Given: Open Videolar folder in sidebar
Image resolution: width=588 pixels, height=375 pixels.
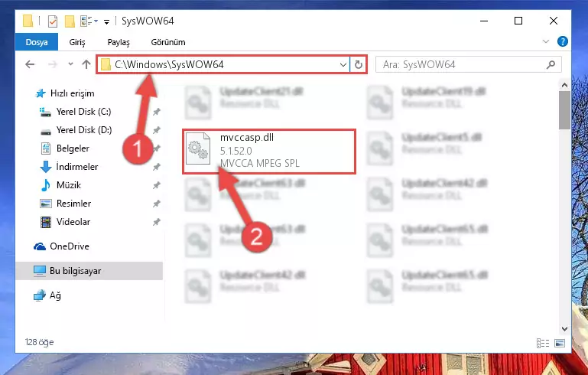Looking at the screenshot, I should [73, 222].
